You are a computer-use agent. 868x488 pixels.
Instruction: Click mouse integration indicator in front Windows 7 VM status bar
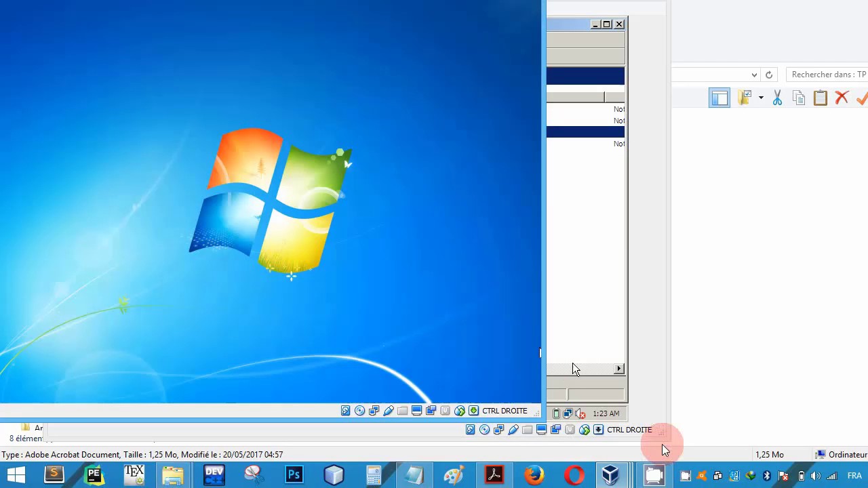click(x=460, y=411)
